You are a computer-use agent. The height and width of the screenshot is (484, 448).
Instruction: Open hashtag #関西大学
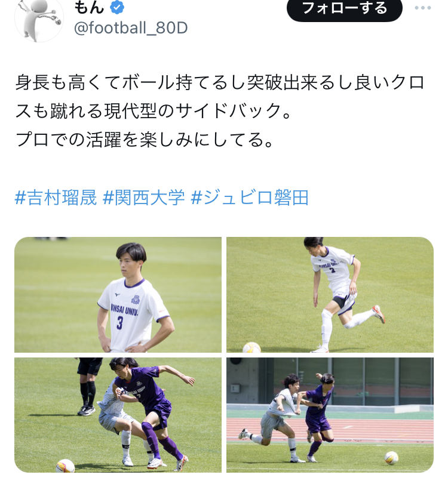click(144, 198)
